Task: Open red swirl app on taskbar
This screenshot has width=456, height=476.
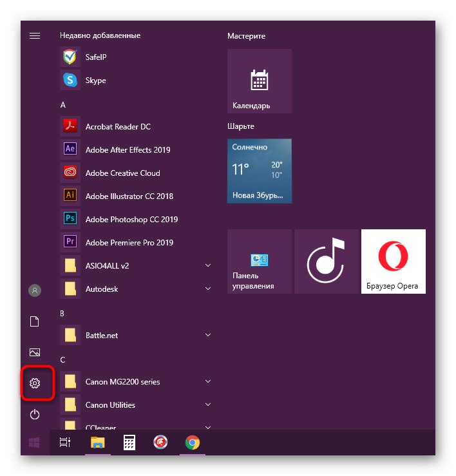Action: pyautogui.click(x=160, y=443)
